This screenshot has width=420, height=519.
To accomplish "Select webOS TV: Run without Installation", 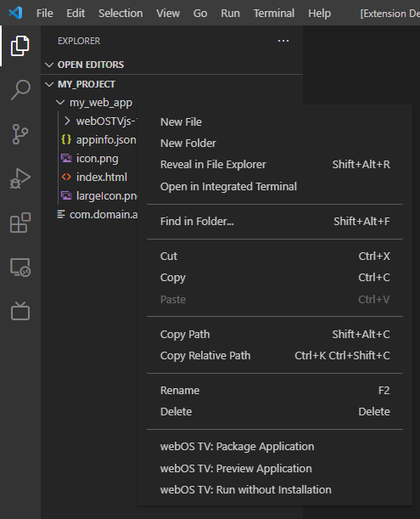I will tap(275, 490).
